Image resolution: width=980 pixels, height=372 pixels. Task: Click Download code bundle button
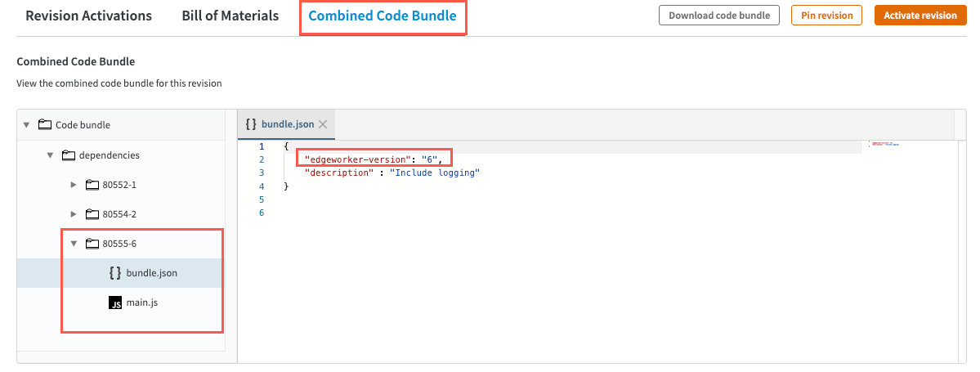tap(719, 16)
